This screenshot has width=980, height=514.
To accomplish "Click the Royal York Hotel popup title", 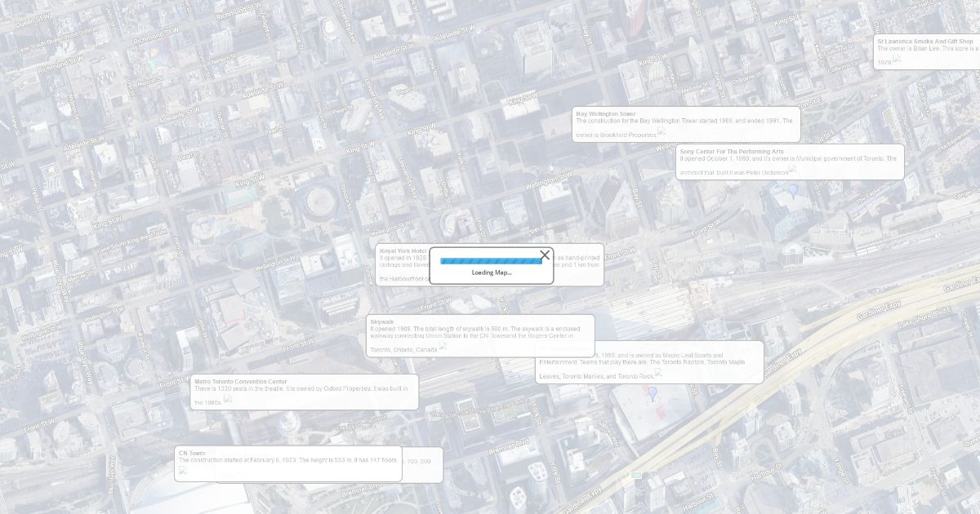I will [x=403, y=250].
